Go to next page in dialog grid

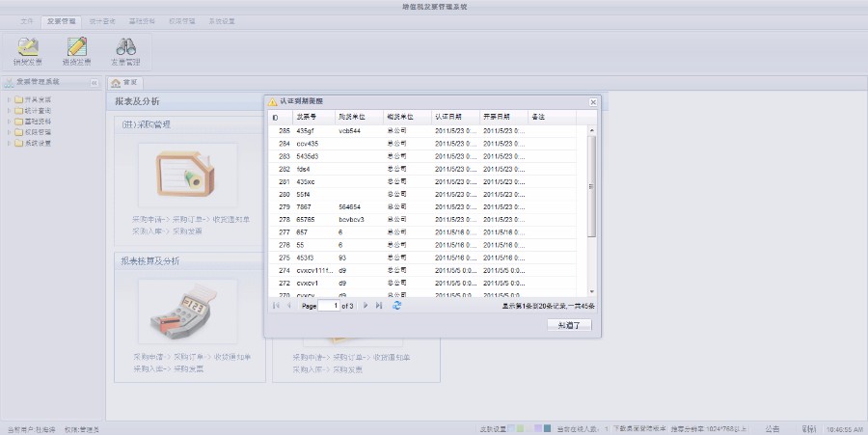pos(366,306)
